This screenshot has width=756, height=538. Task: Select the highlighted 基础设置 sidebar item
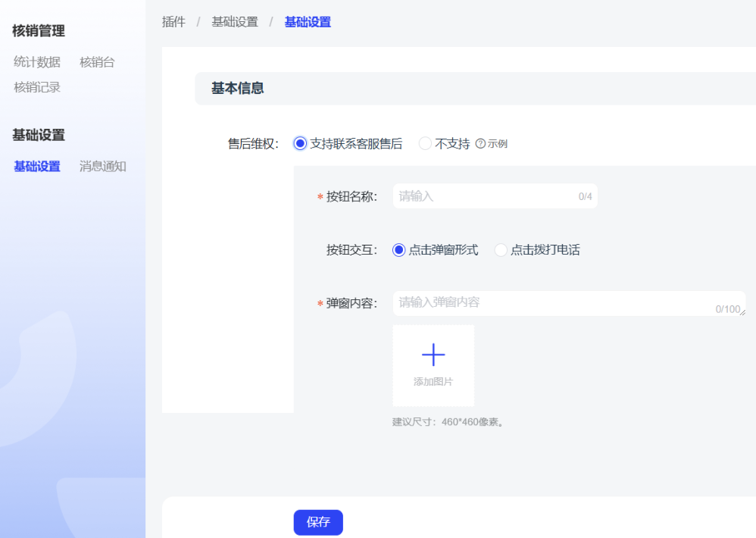(37, 167)
